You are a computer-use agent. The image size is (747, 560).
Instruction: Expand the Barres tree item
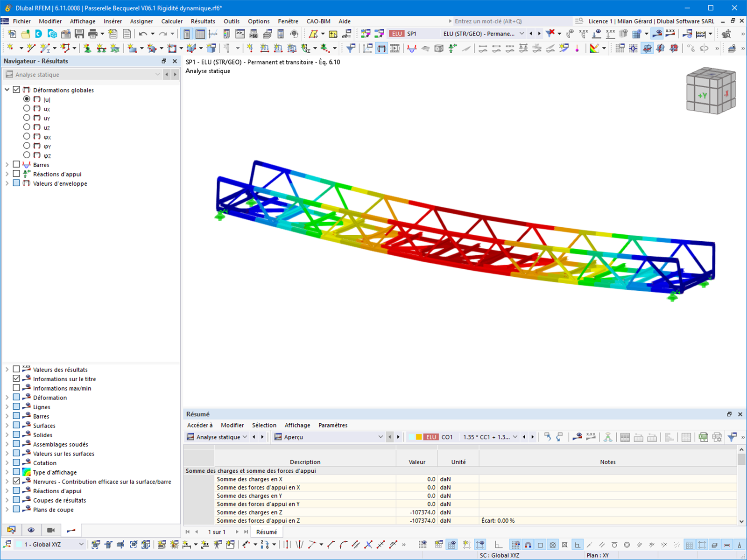coord(7,164)
